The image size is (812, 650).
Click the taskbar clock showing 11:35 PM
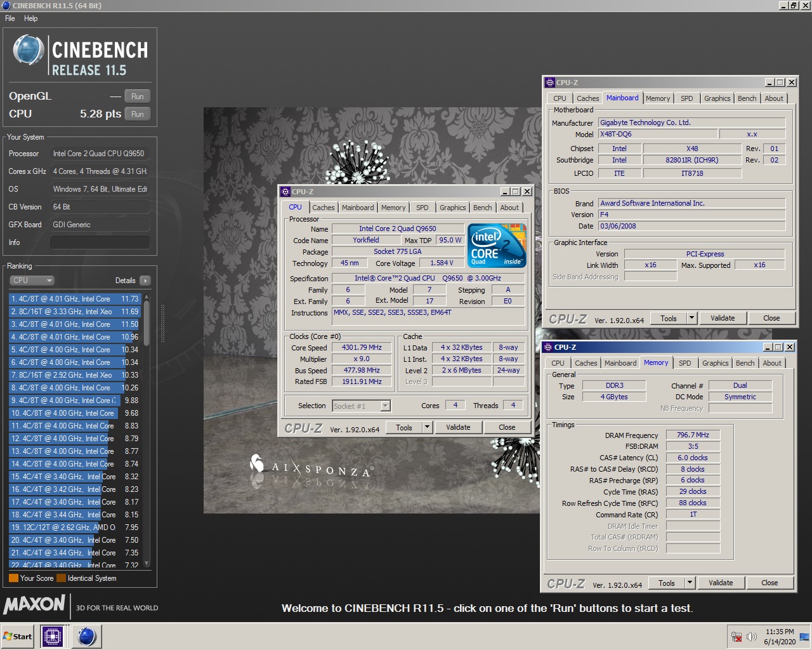(x=780, y=637)
